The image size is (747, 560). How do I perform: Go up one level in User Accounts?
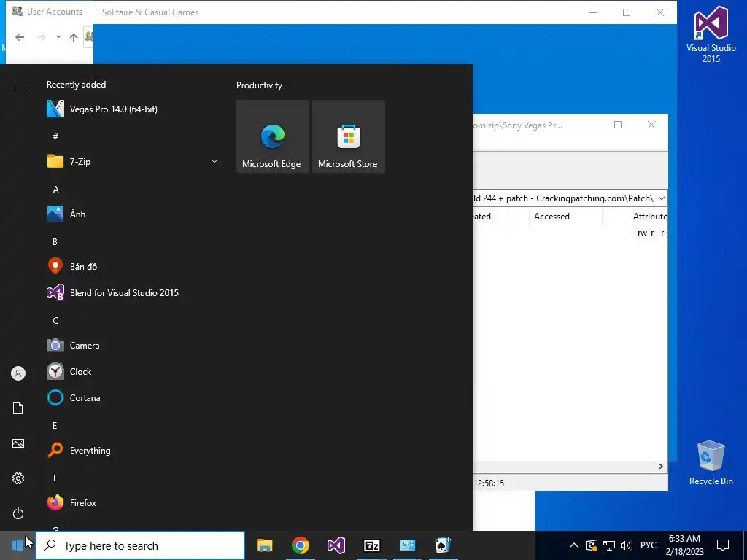pos(74,38)
